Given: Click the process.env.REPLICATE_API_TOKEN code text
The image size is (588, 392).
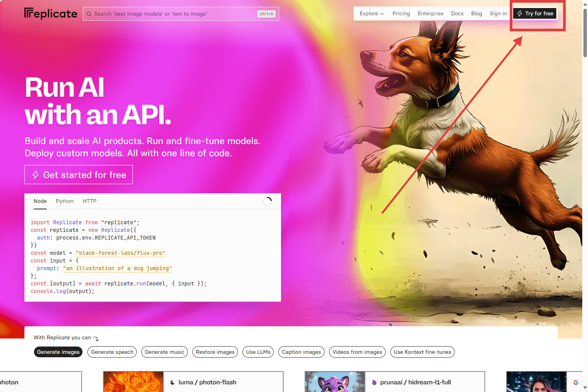Looking at the screenshot, I should [x=106, y=238].
